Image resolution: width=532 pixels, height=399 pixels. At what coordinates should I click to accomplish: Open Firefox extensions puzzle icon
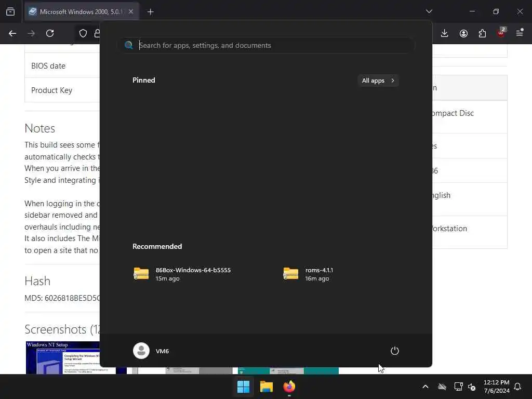point(482,33)
